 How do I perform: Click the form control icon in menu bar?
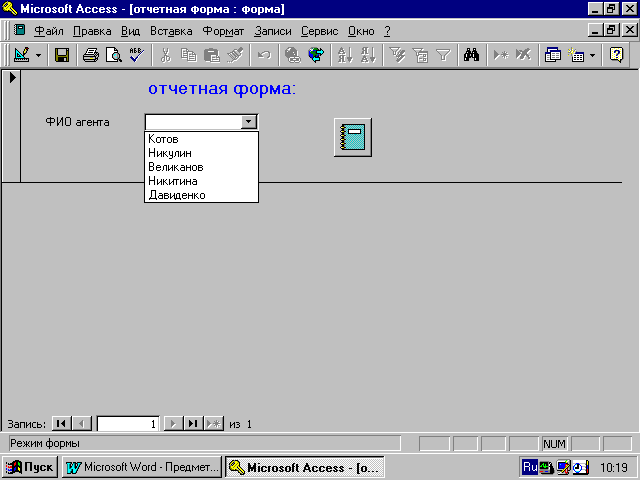pos(19,30)
